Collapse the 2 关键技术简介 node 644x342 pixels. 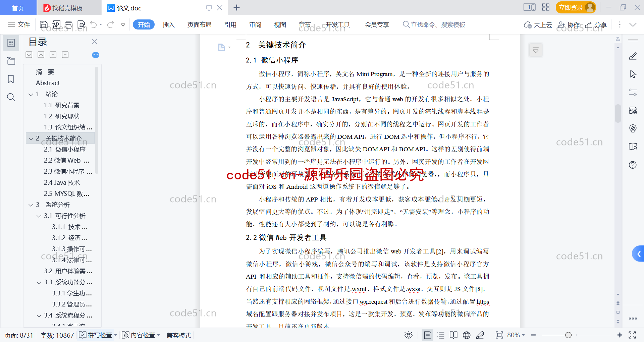[31, 138]
